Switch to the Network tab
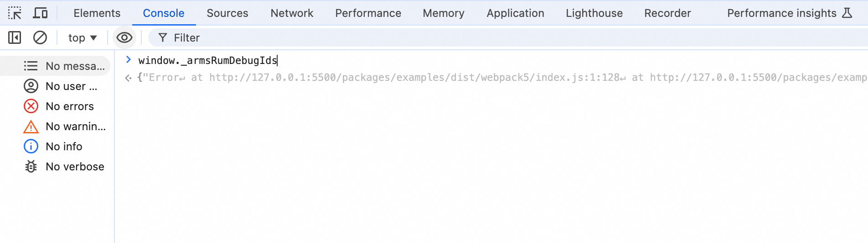Screen dimensions: 868x243 292,13
